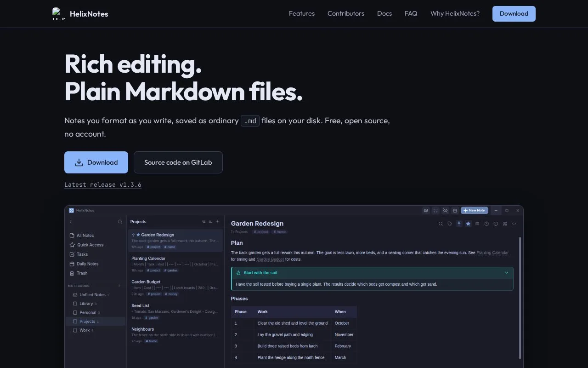This screenshot has width=588, height=368.
Task: Select the Personal notebook
Action: (96, 312)
